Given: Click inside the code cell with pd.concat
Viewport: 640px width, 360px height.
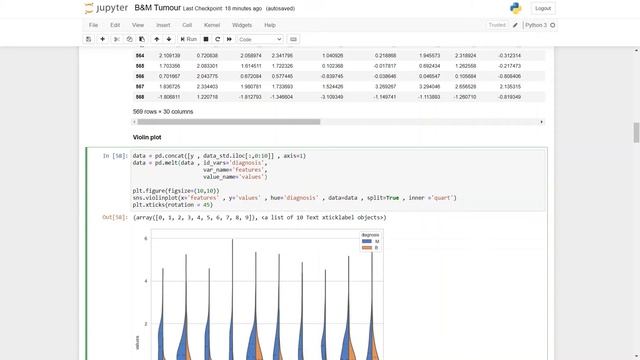Looking at the screenshot, I should [338, 180].
